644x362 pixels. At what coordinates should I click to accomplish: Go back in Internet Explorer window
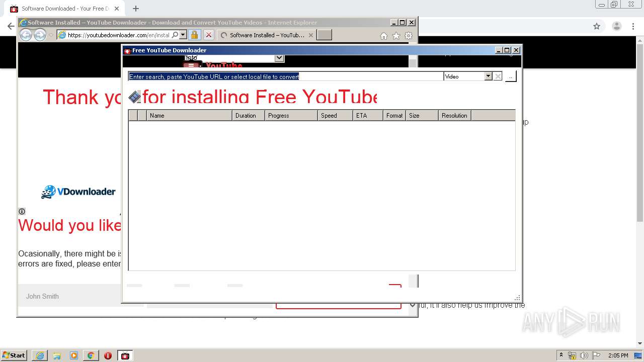(x=26, y=35)
